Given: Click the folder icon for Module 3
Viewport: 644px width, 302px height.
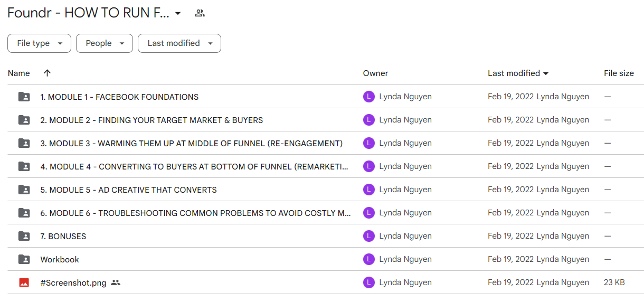Looking at the screenshot, I should click(x=24, y=143).
